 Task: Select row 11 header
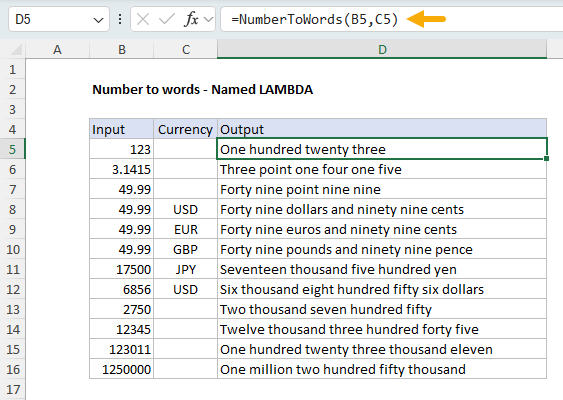13,269
